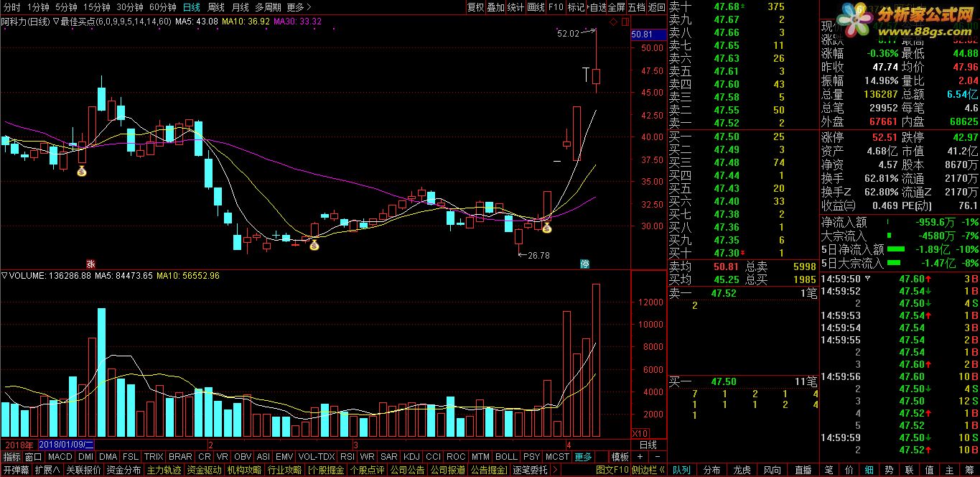Click the 买一 47.50 bid price row

coord(743,381)
